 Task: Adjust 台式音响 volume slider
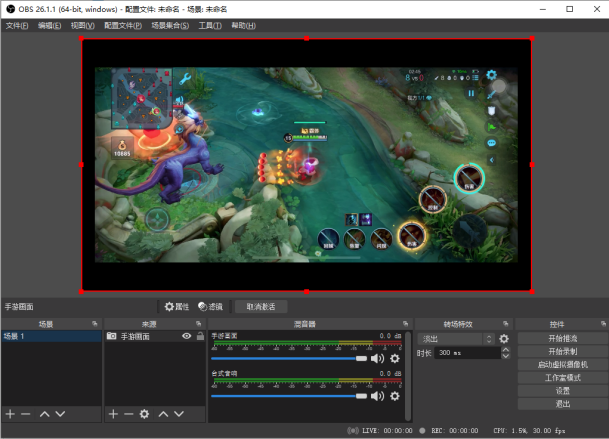point(289,396)
